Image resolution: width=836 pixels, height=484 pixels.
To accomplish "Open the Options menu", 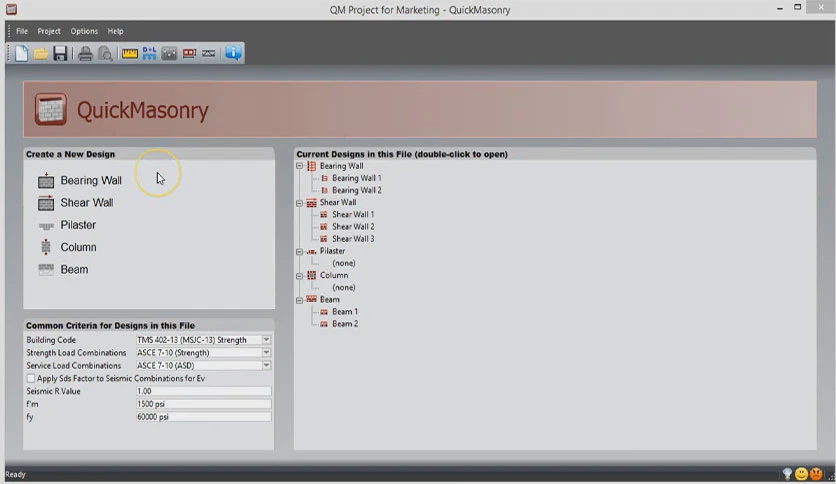I will (x=84, y=31).
